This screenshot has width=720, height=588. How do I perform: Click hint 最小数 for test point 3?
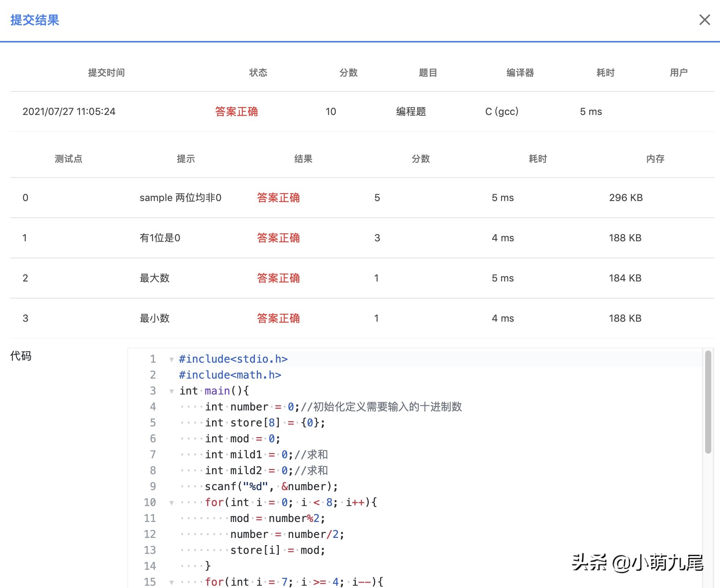154,318
